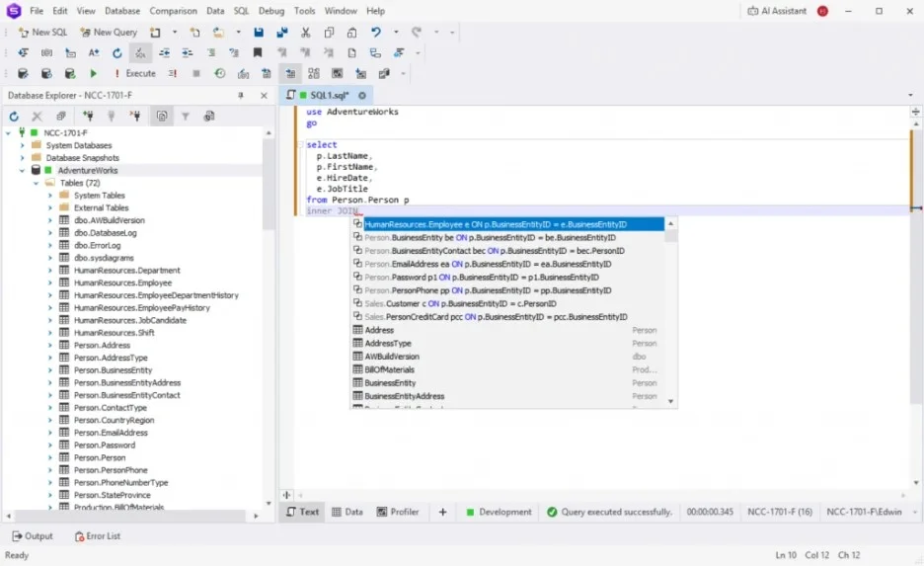Collapse the AdventureWorks database node
This screenshot has width=924, height=566.
[22, 170]
